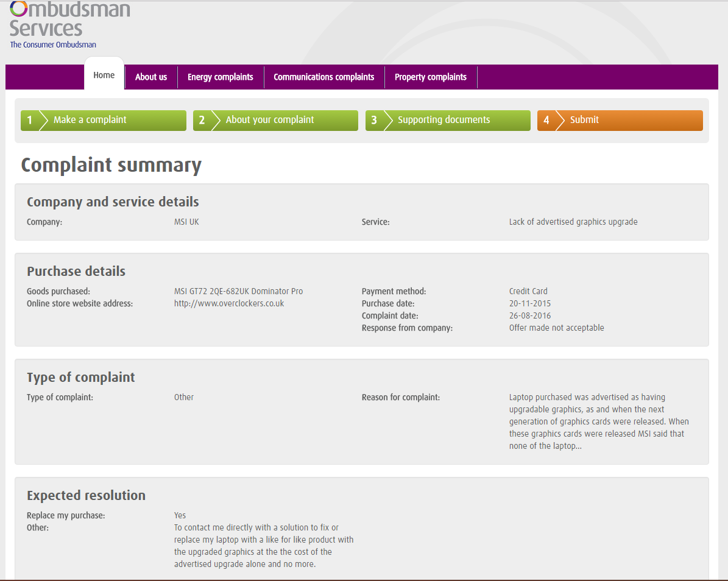The width and height of the screenshot is (728, 581).
Task: Click the 'Complaint date:' label
Action: tap(390, 316)
